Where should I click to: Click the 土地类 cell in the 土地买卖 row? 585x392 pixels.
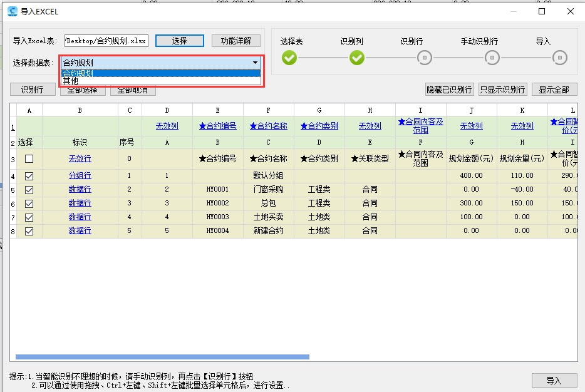coord(319,217)
